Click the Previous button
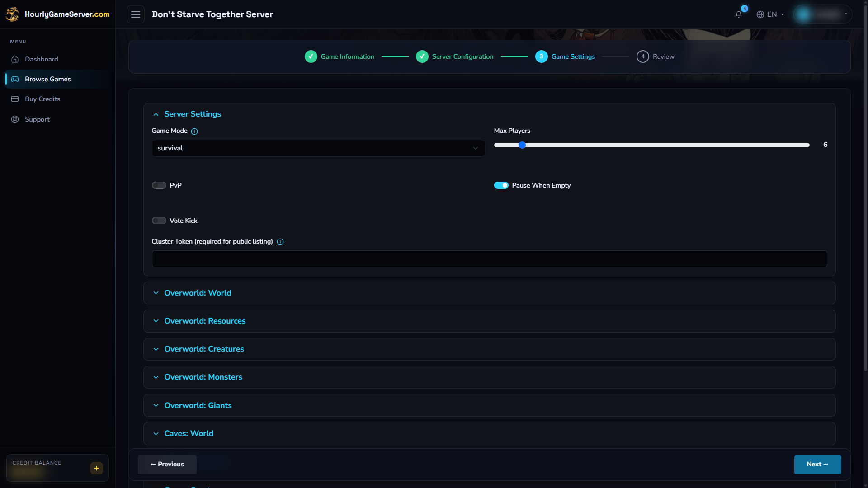 tap(167, 465)
